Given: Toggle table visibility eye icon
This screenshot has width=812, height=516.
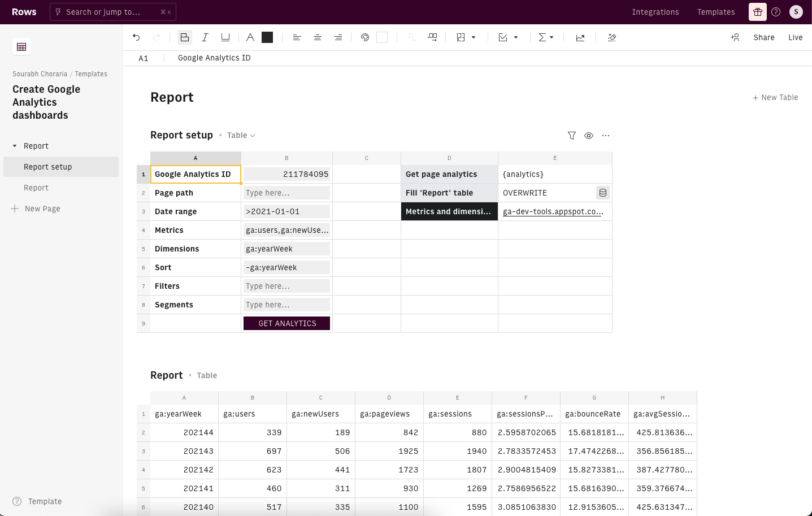Looking at the screenshot, I should click(589, 136).
